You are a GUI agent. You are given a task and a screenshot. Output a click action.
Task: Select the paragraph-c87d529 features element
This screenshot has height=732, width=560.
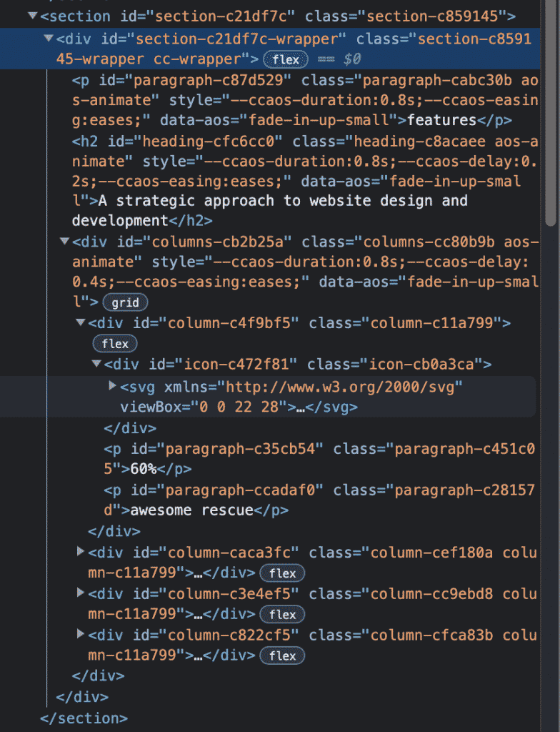pyautogui.click(x=305, y=100)
